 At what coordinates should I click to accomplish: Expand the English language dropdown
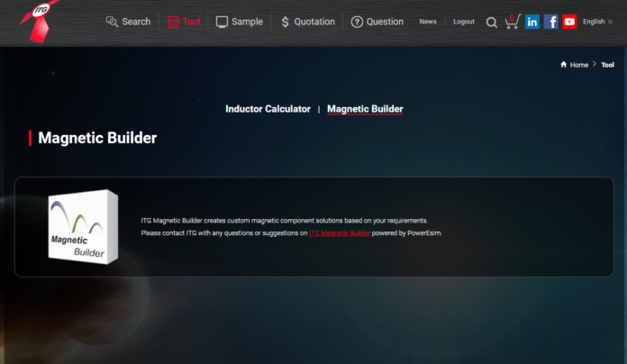(x=597, y=22)
